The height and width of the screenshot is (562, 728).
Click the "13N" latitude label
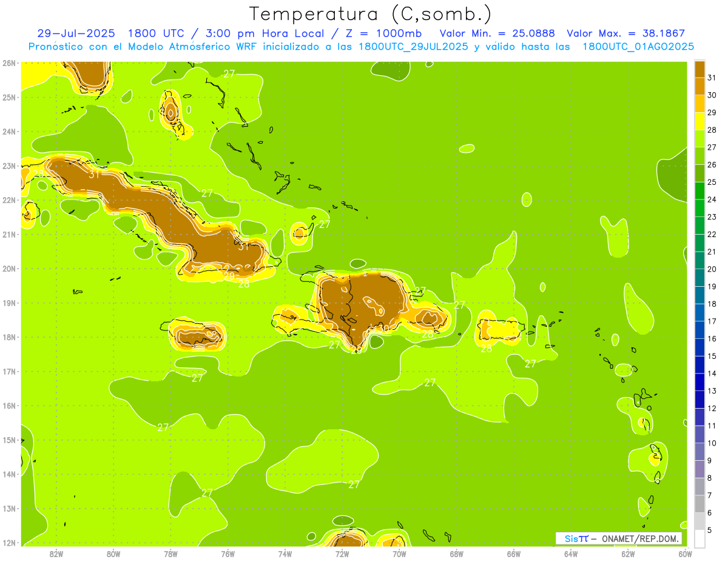[9, 508]
